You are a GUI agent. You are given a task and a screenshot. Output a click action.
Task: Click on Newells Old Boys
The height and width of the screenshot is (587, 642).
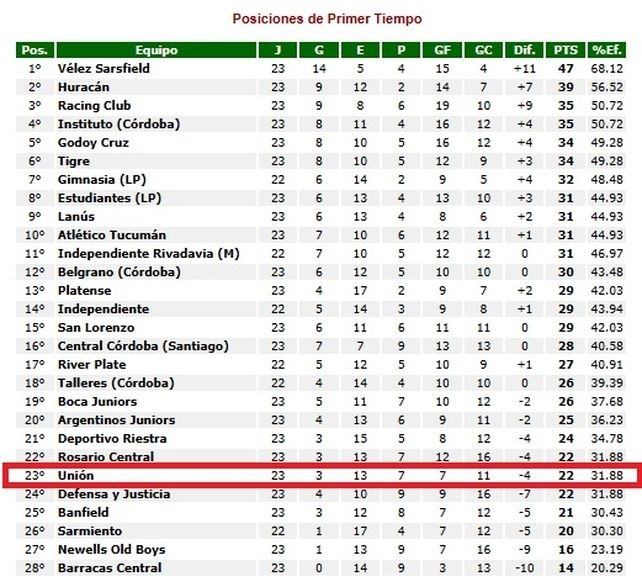[111, 550]
